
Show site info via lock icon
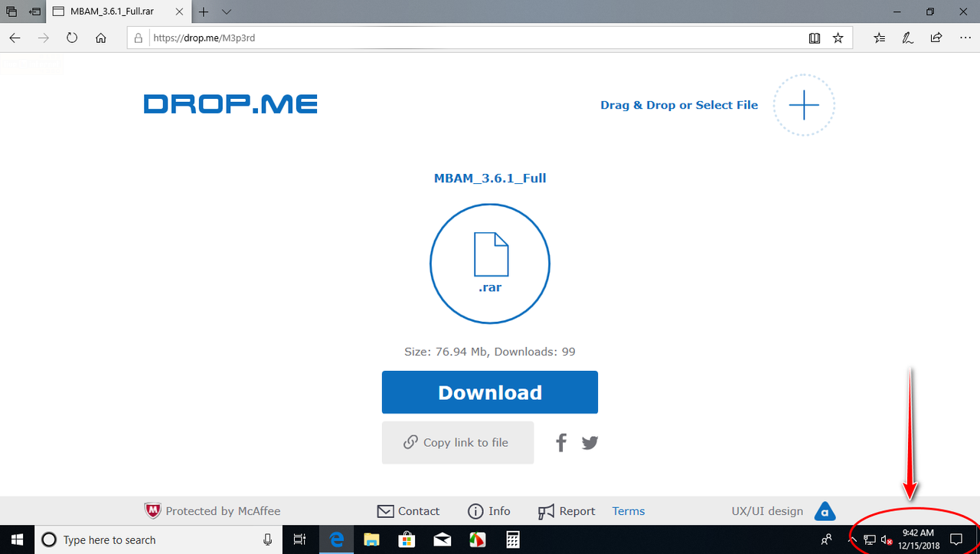139,38
